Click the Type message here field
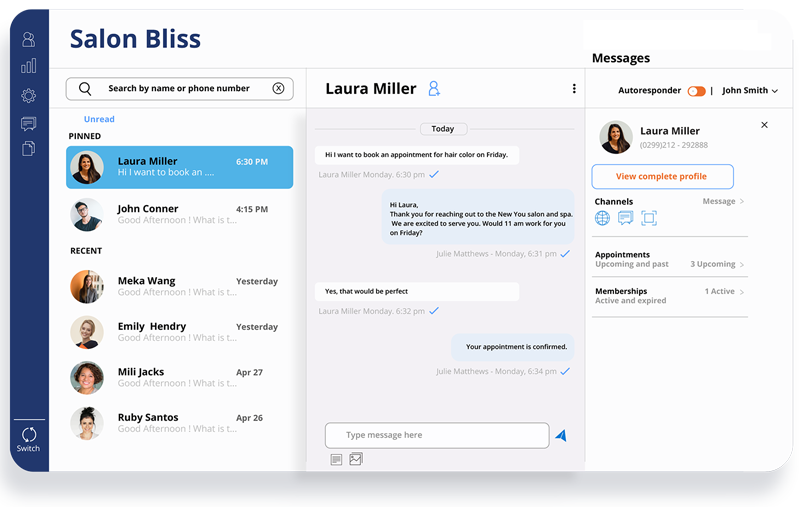 (437, 435)
